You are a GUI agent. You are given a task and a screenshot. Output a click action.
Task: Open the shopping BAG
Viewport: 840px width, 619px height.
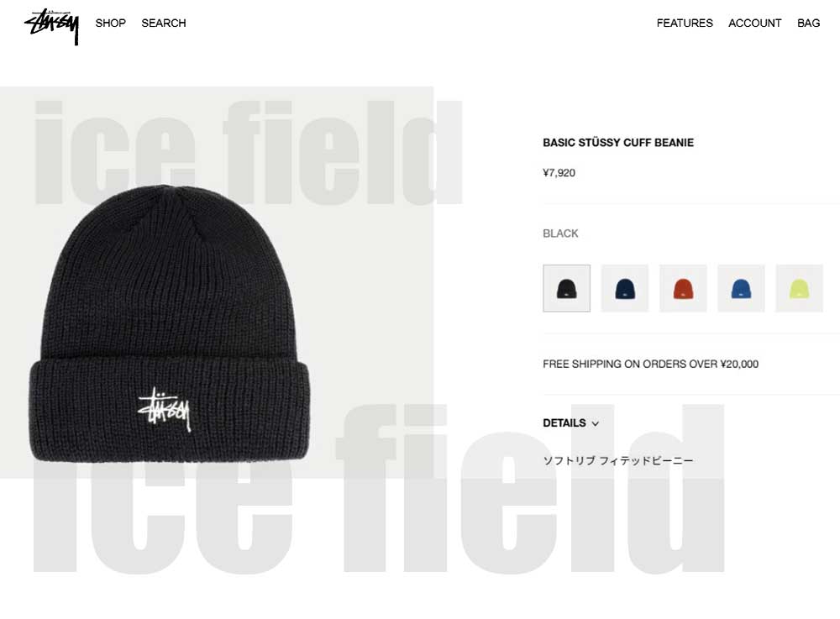(x=808, y=23)
